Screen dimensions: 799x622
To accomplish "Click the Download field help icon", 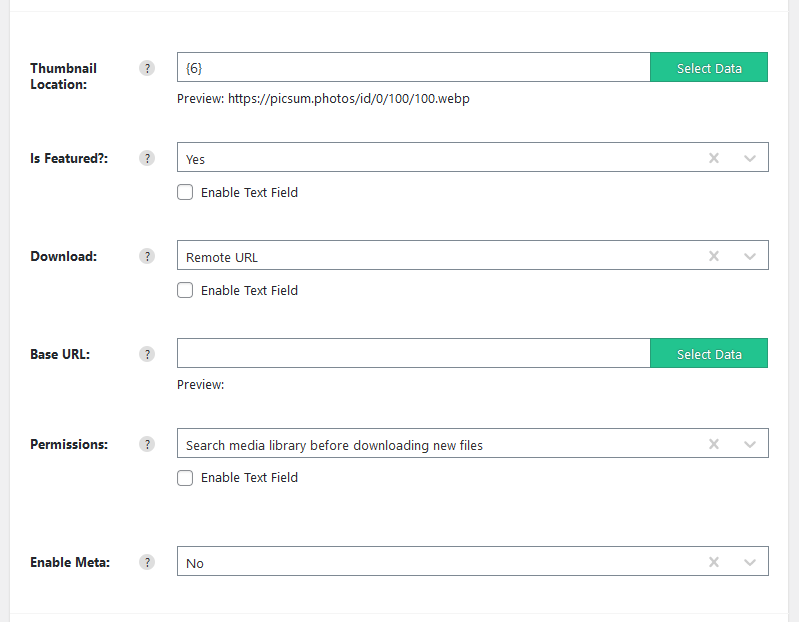I will (x=147, y=256).
